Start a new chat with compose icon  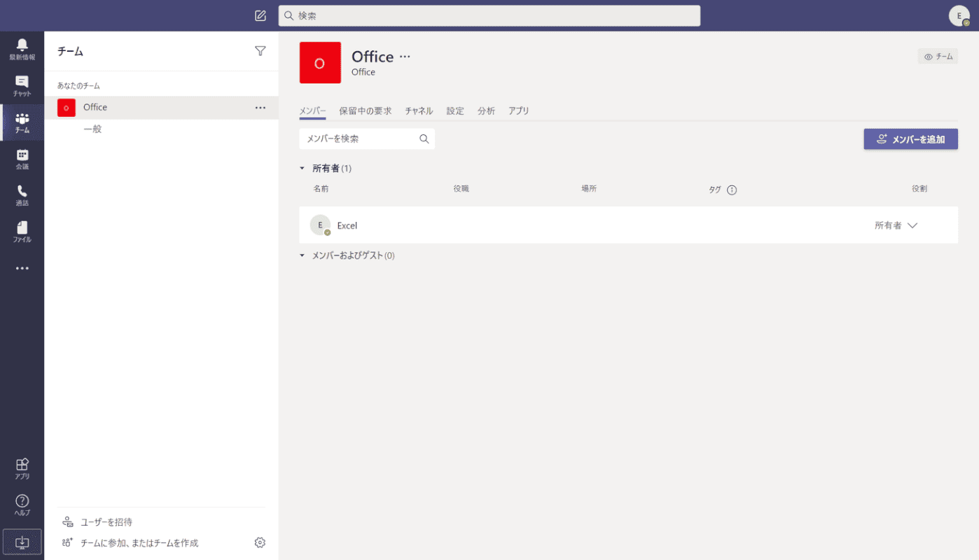[x=261, y=15]
